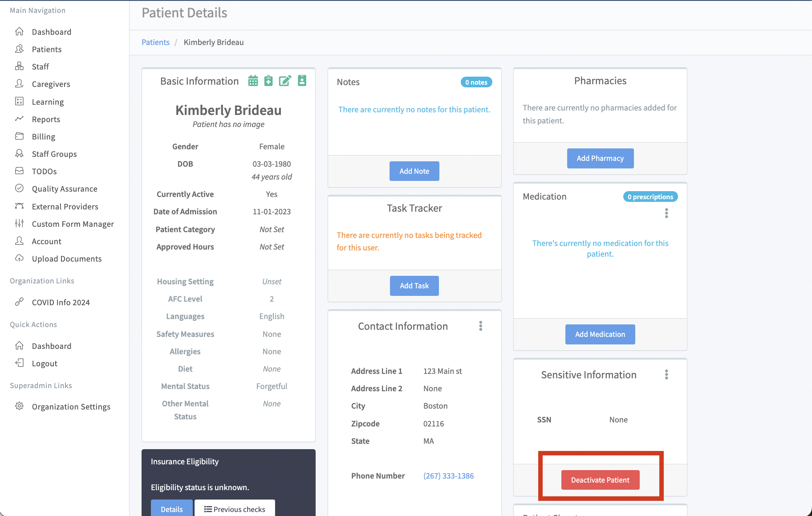Go to Patients in sidebar
Viewport: 812px width, 516px height.
(47, 49)
